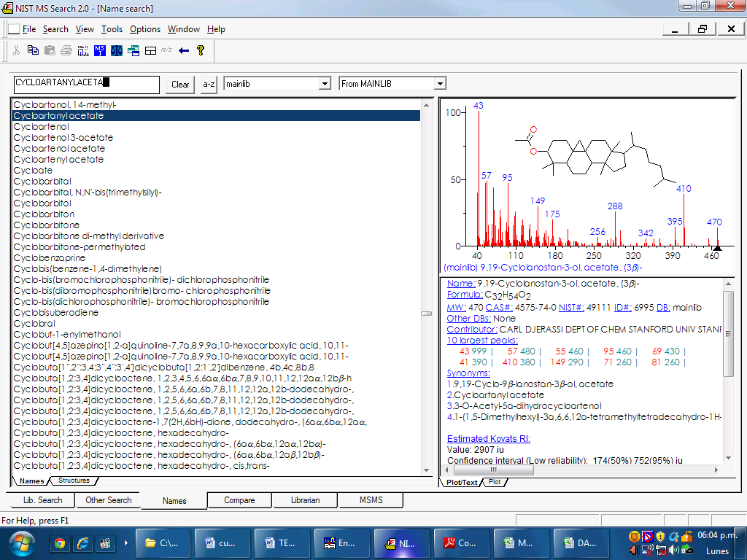Image resolution: width=747 pixels, height=560 pixels.
Task: Click the 'Other DBs:' link
Action: [469, 318]
